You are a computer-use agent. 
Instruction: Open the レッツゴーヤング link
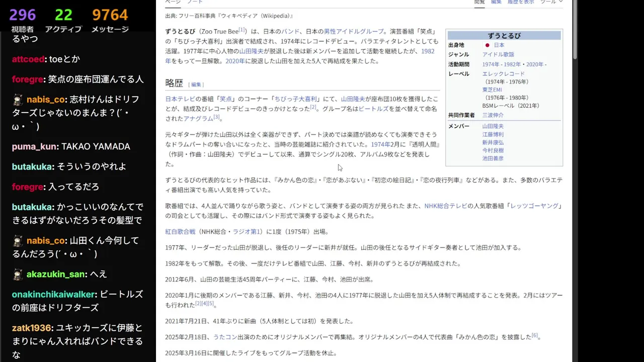[x=534, y=206]
